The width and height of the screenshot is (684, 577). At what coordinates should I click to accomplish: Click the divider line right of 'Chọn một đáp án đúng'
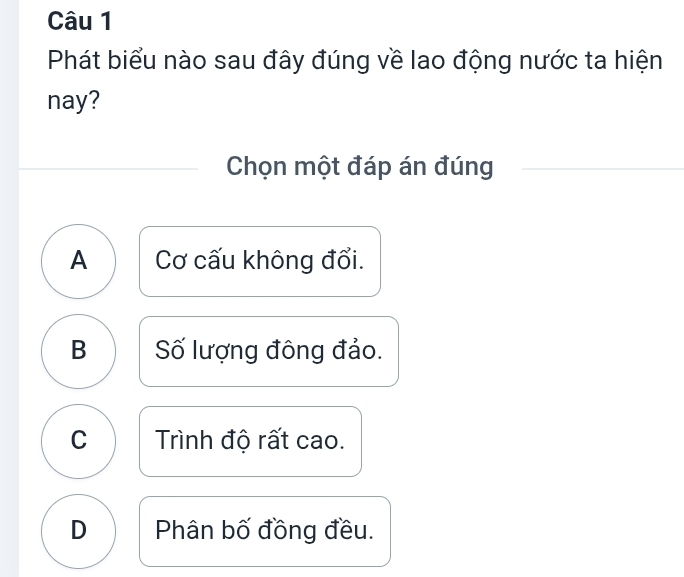[x=600, y=168]
